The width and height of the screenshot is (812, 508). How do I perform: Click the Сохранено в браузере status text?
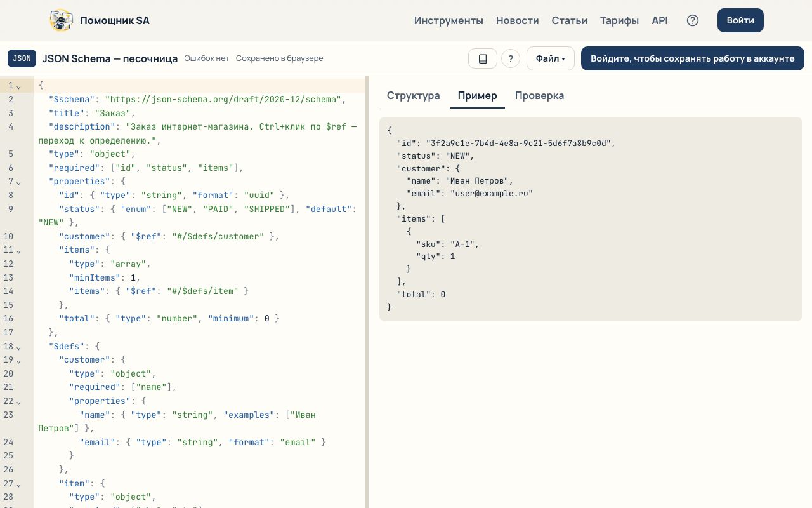[280, 58]
